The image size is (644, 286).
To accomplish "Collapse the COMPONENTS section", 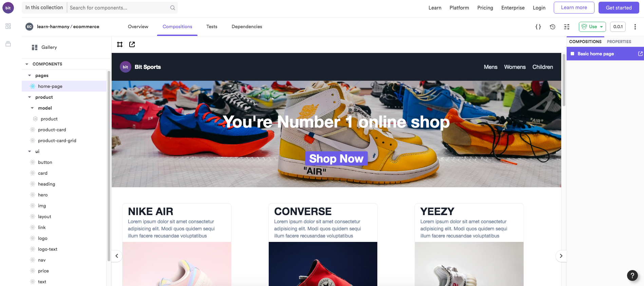I will tap(27, 64).
